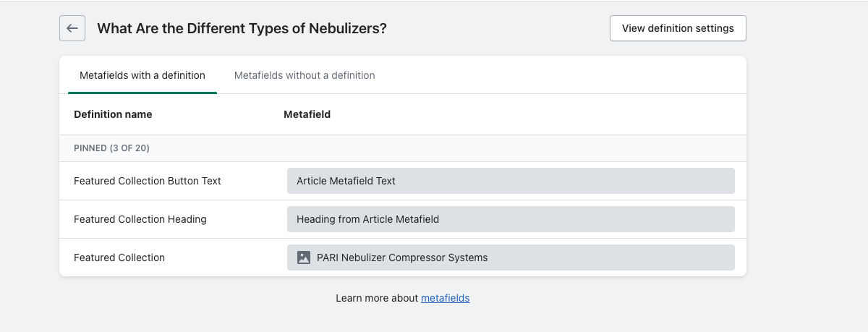
Task: Click blank tab strip right of second tab
Action: [564, 75]
